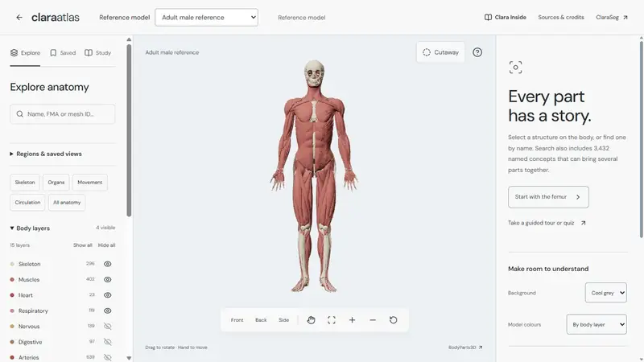This screenshot has width=644, height=362.
Task: Open the Clara Inside link
Action: (x=506, y=17)
